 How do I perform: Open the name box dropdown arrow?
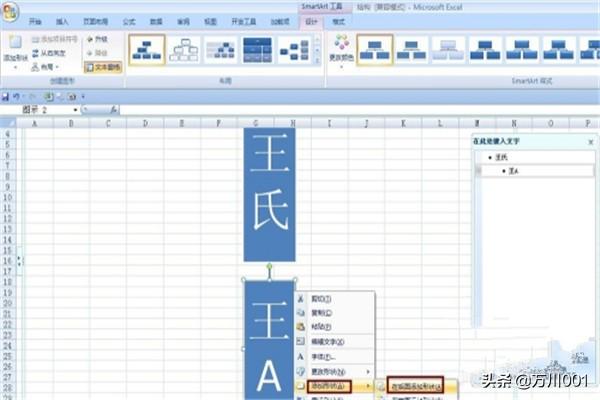point(75,110)
